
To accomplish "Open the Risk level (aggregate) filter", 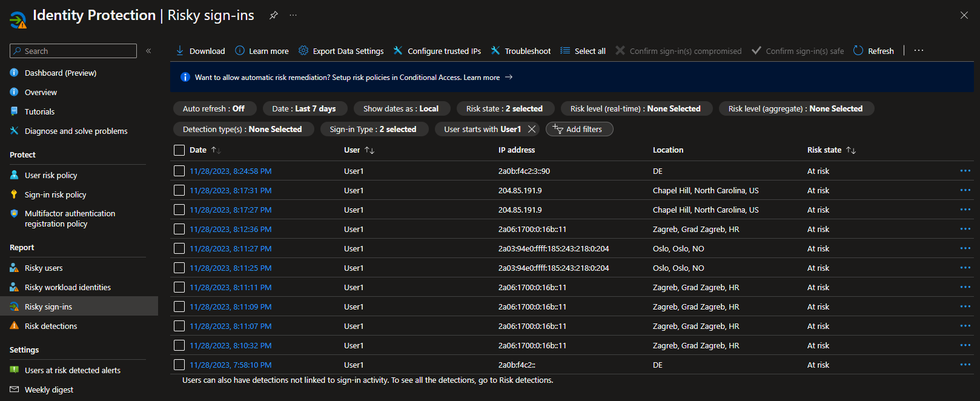I will pyautogui.click(x=795, y=108).
